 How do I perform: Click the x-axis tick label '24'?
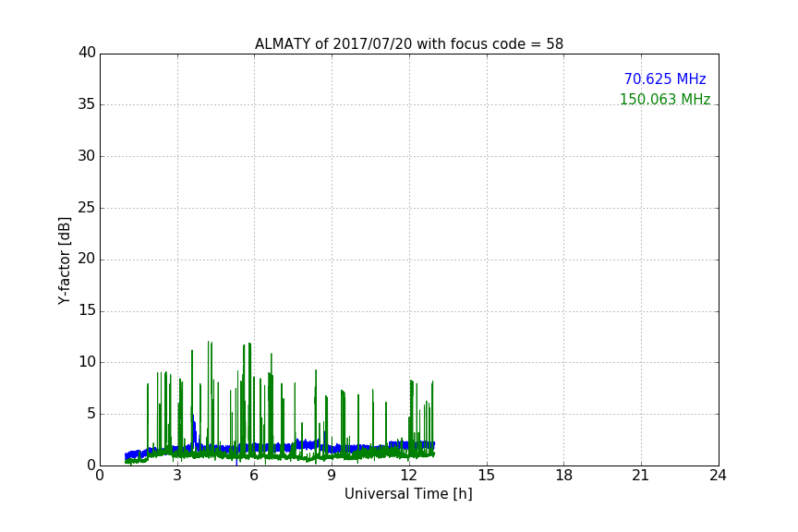coord(718,476)
